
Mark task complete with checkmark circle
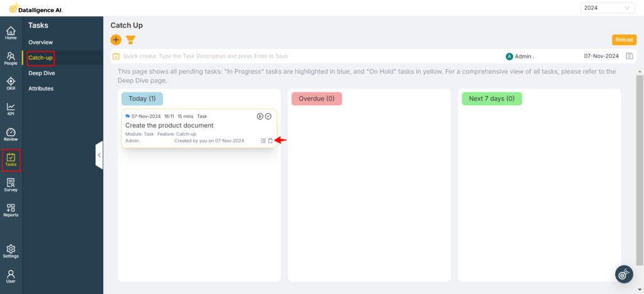click(x=268, y=116)
